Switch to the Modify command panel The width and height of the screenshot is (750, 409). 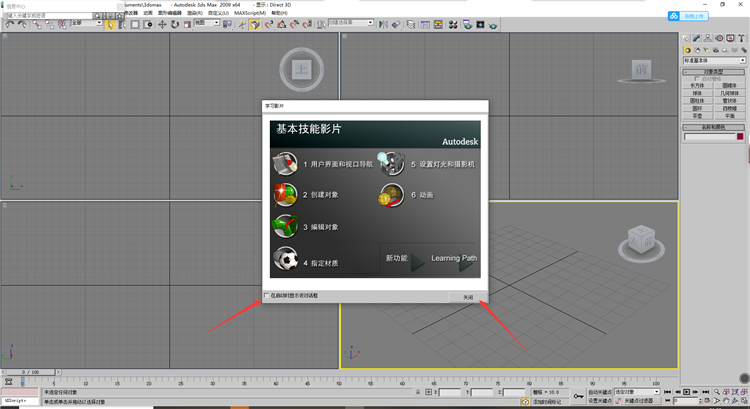pos(697,38)
